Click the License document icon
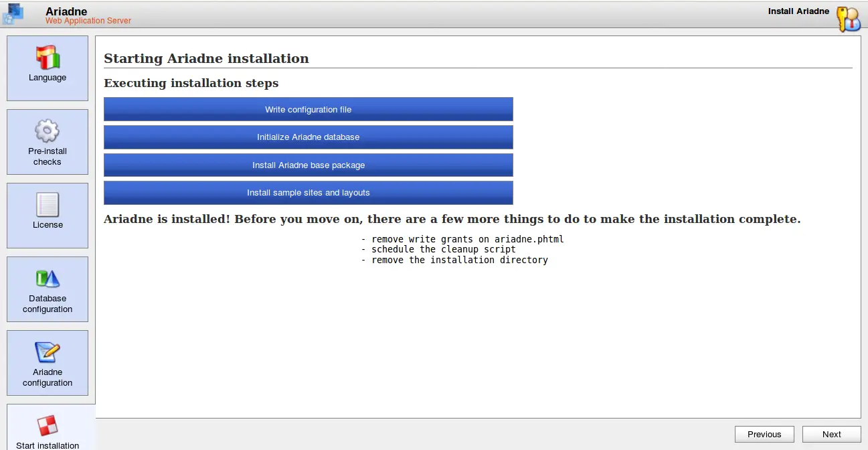 [48, 205]
